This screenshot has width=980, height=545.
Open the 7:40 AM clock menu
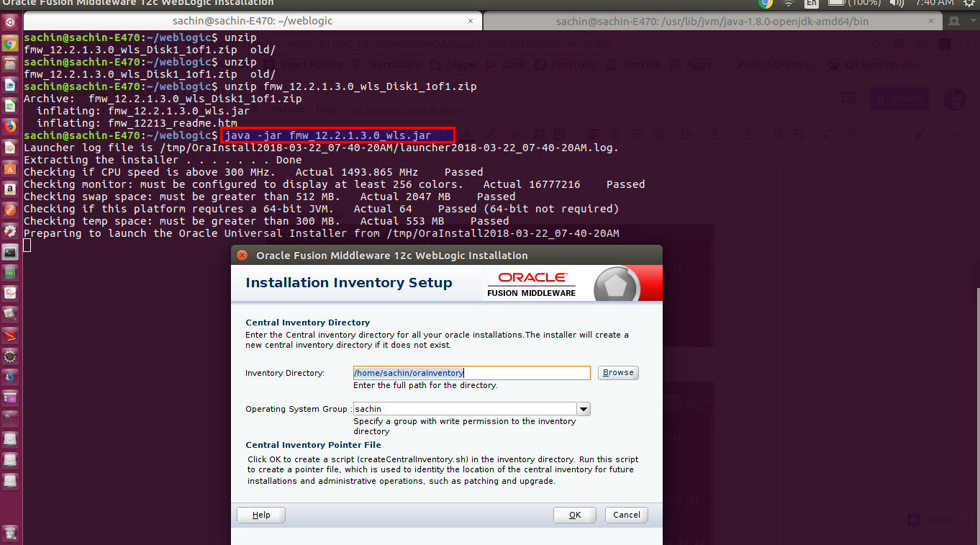point(935,4)
